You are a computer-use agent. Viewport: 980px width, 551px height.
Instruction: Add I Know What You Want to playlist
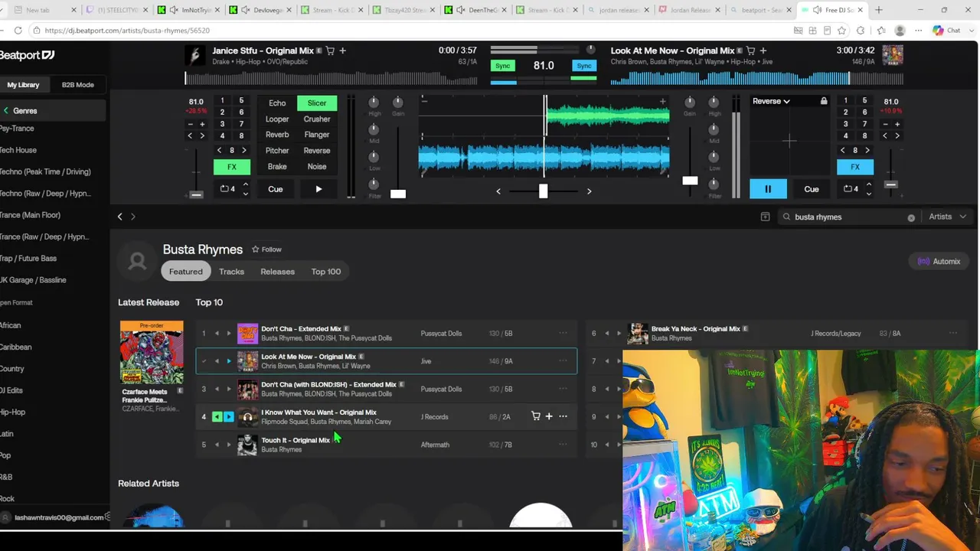click(x=549, y=416)
